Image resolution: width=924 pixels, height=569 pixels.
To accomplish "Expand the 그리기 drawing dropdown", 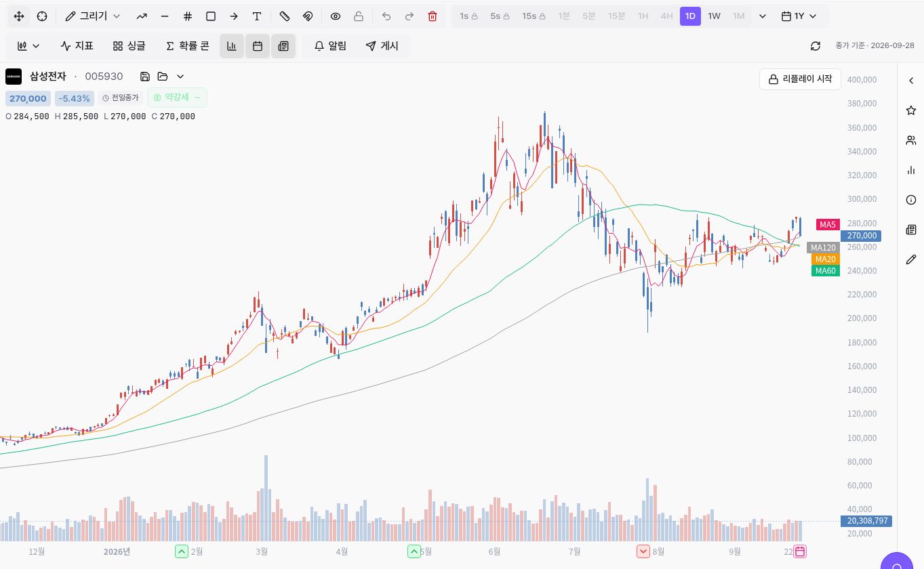I will (94, 16).
